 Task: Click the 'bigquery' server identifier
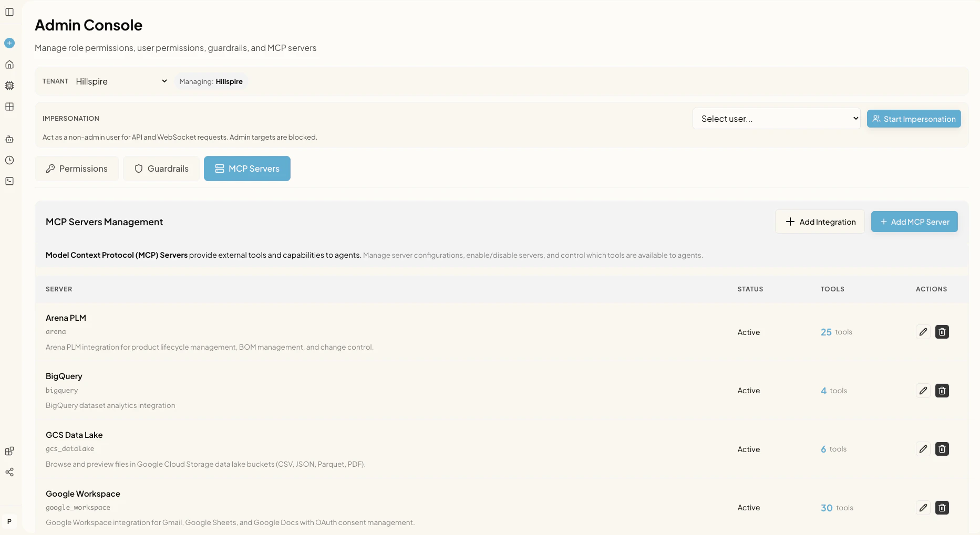click(x=62, y=391)
